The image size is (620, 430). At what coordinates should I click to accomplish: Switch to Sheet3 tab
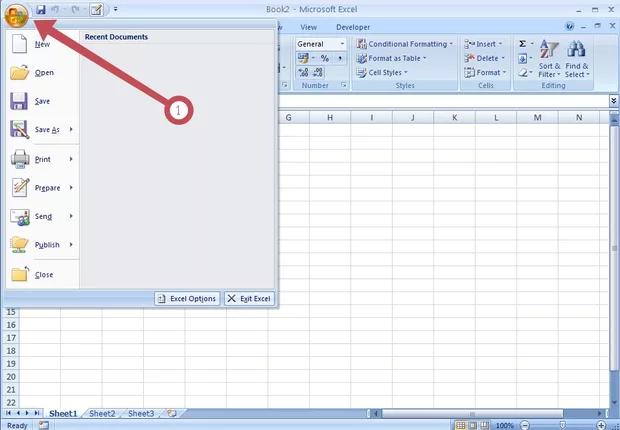141,414
